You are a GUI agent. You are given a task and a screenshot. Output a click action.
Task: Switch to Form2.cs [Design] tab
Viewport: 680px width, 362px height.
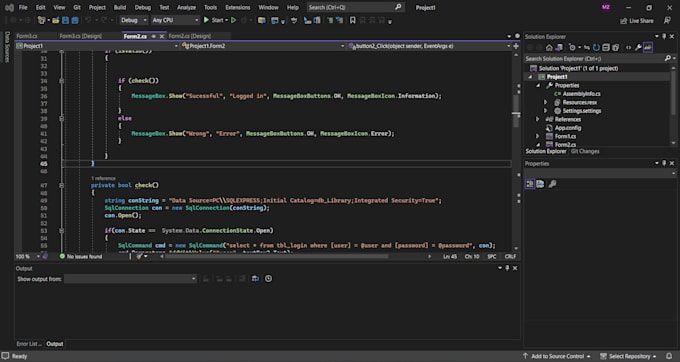click(190, 36)
